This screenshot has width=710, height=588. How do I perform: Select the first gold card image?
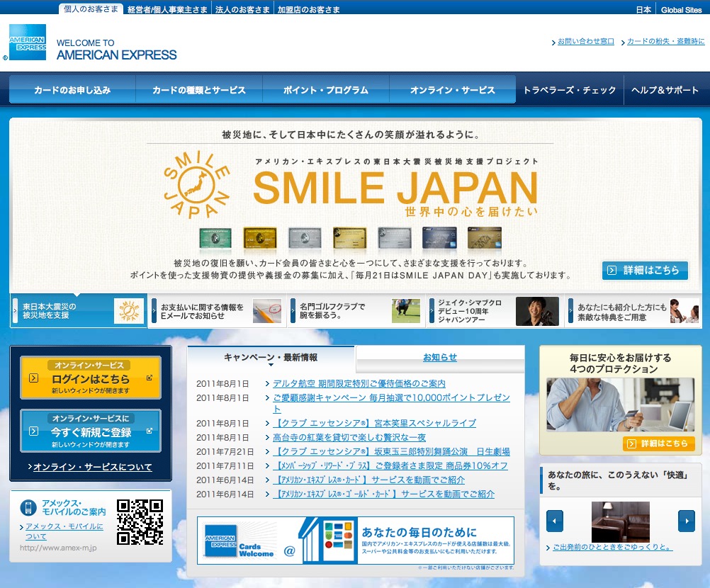pos(260,238)
